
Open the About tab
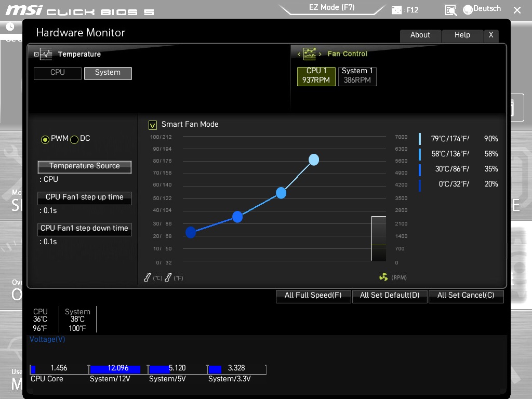click(x=420, y=35)
